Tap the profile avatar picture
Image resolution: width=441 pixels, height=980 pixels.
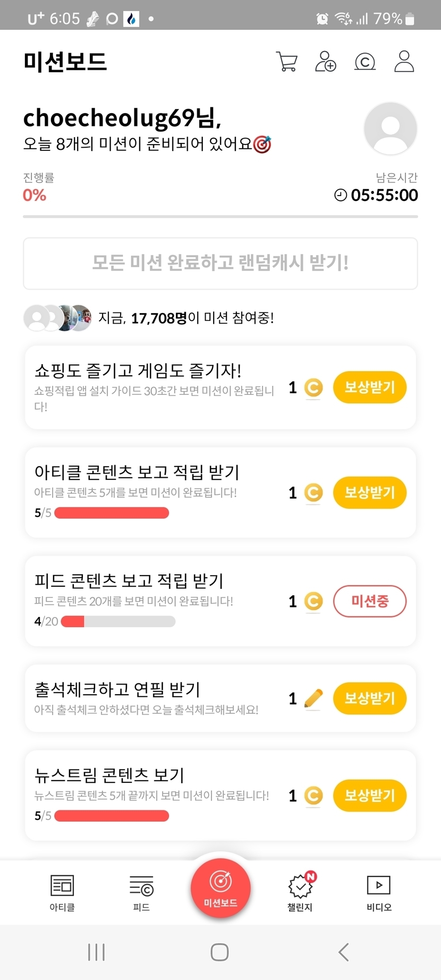(391, 129)
